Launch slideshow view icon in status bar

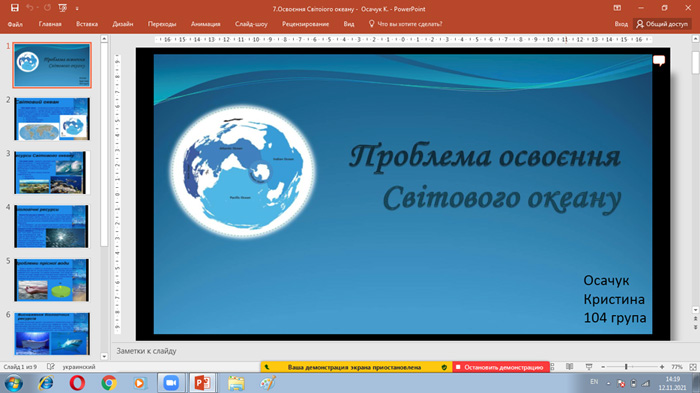click(589, 367)
